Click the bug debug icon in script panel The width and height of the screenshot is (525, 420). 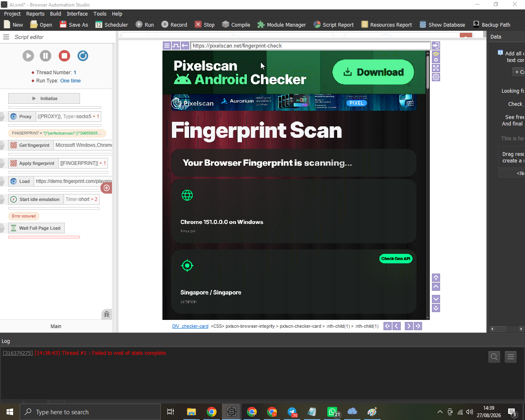[x=107, y=315]
